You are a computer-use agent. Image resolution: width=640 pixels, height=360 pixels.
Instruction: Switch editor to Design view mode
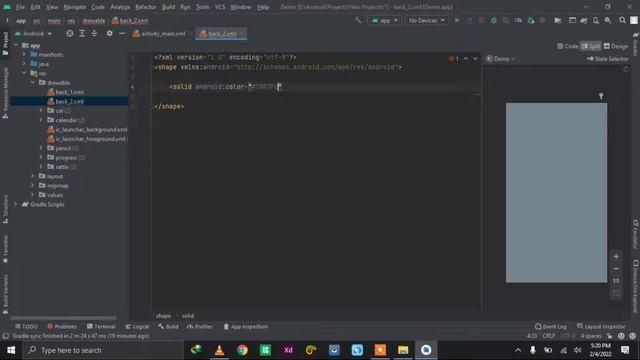click(x=616, y=46)
